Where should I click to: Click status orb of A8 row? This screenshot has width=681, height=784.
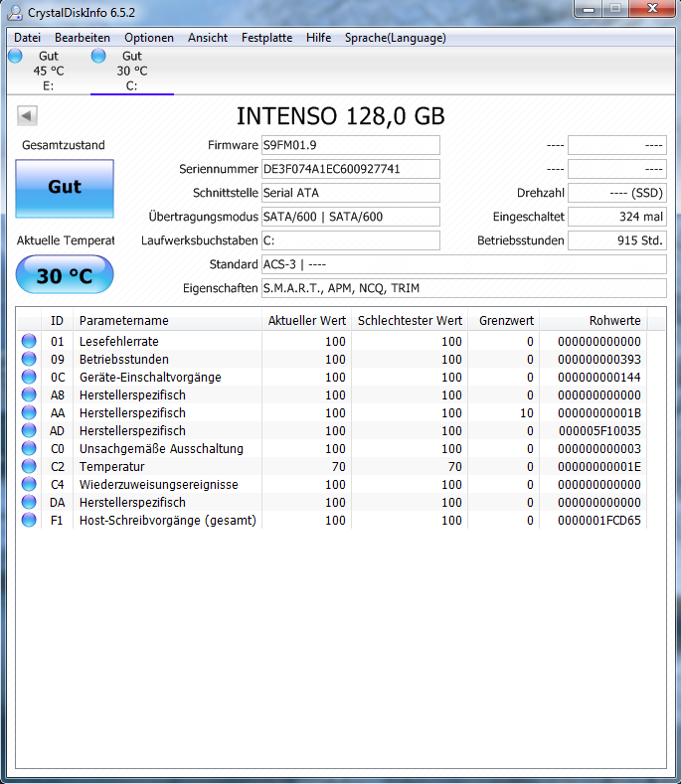29,395
